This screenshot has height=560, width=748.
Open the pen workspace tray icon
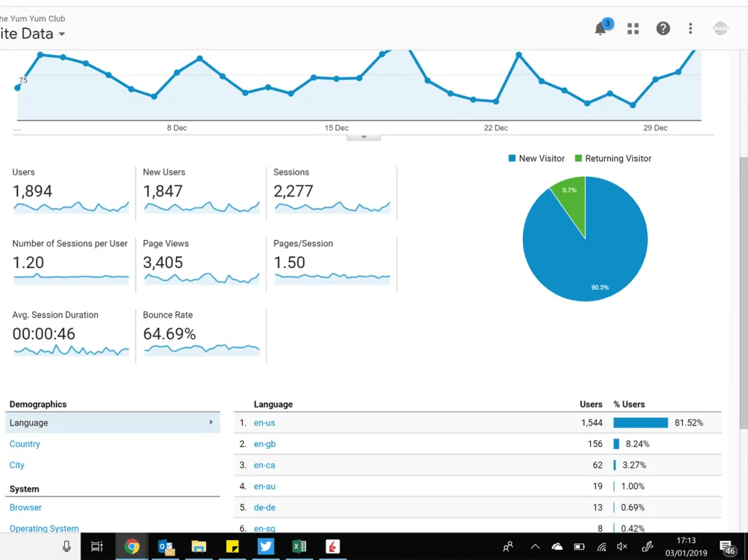pyautogui.click(x=647, y=547)
